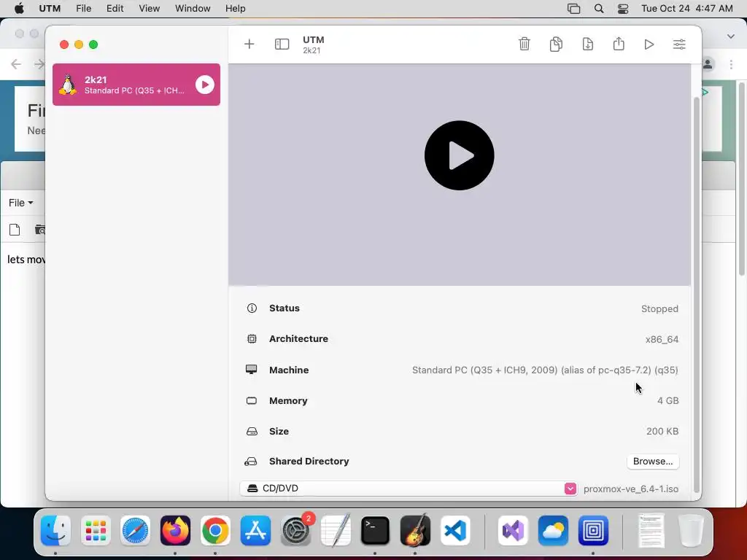
Task: Click the Size drive icon
Action: (x=252, y=432)
